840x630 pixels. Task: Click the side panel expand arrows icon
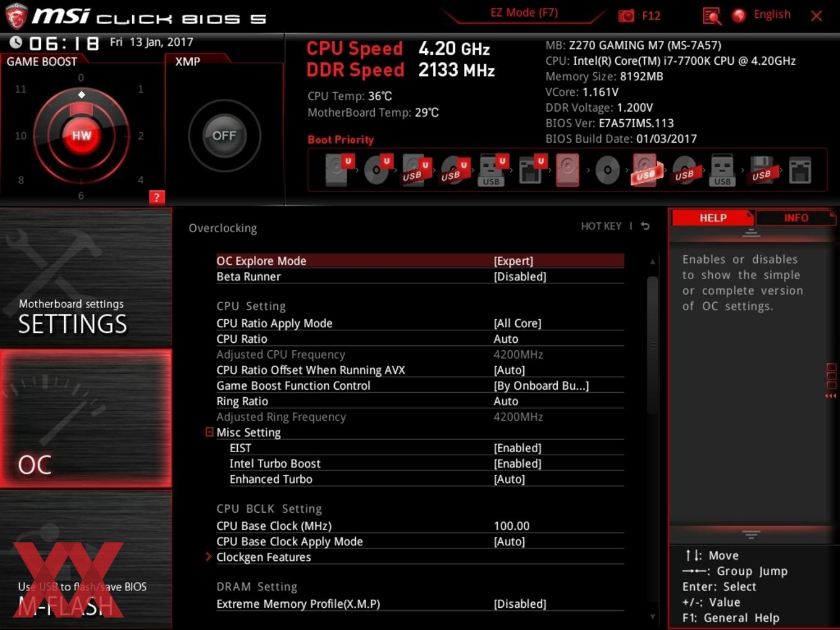[831, 381]
